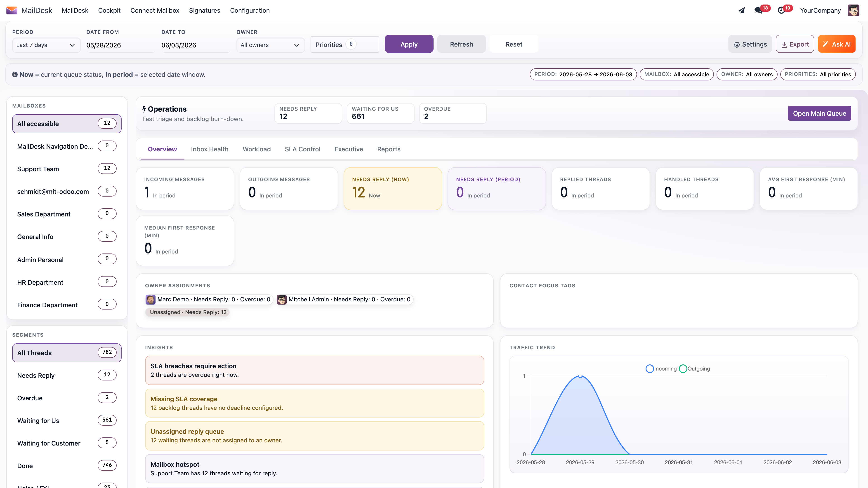Select the General Info mailbox
Viewport: 868px width, 488px height.
67,237
